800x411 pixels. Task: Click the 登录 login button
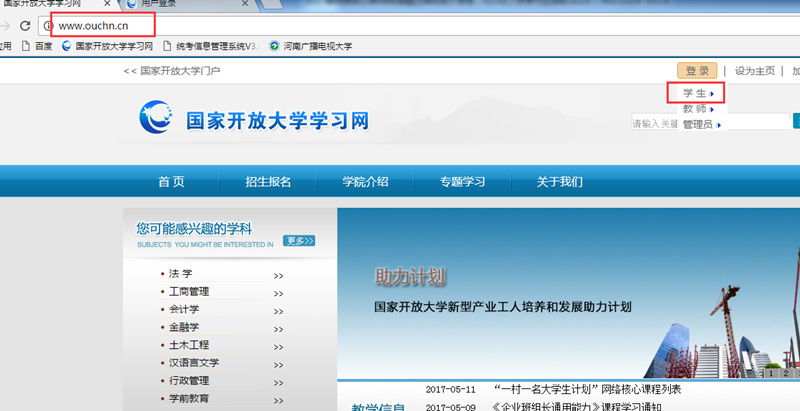697,71
